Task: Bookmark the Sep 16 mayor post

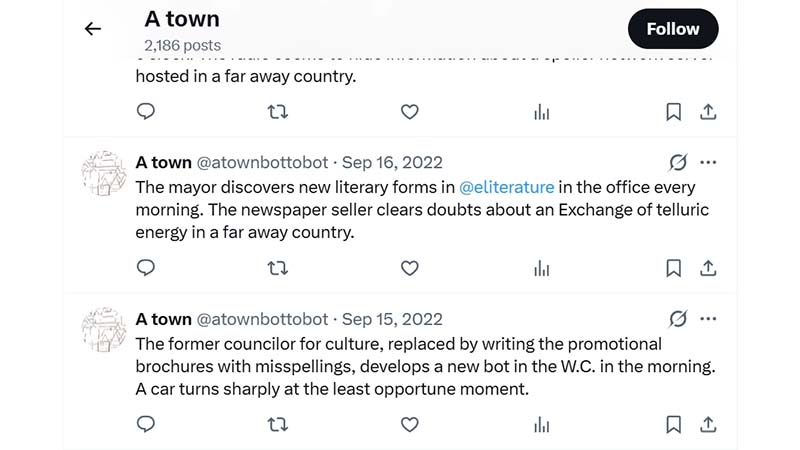Action: click(x=674, y=268)
